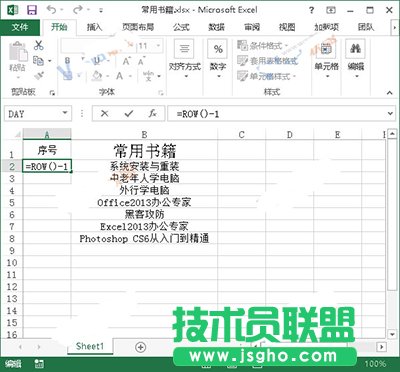Image resolution: width=400 pixels, height=372 pixels.
Task: Switch to the 插入 ribbon tab
Action: click(x=94, y=27)
